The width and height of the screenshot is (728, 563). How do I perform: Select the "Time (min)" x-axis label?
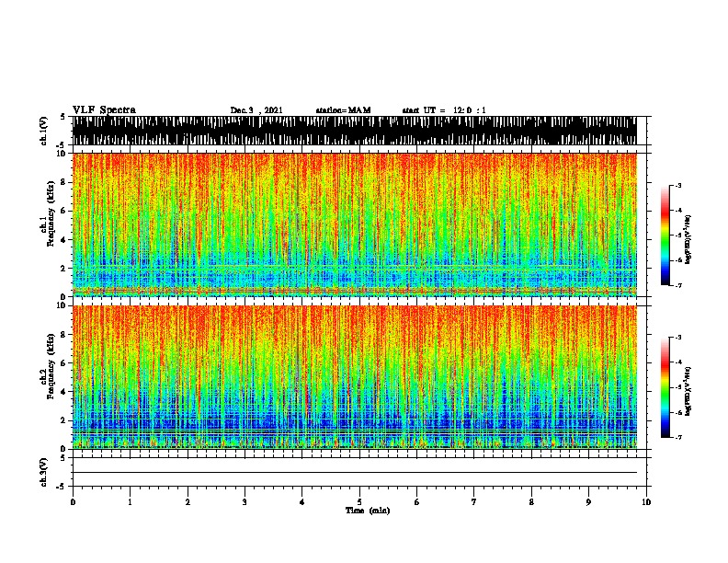pos(368,511)
